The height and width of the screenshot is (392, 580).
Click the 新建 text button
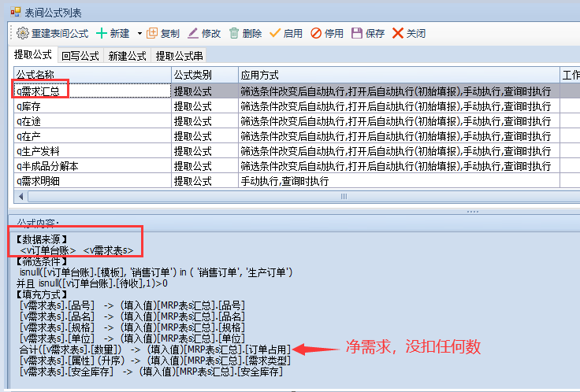(120, 34)
